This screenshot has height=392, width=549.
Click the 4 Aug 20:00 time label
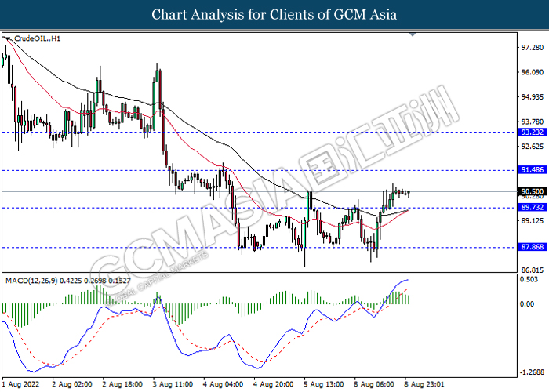274,384
